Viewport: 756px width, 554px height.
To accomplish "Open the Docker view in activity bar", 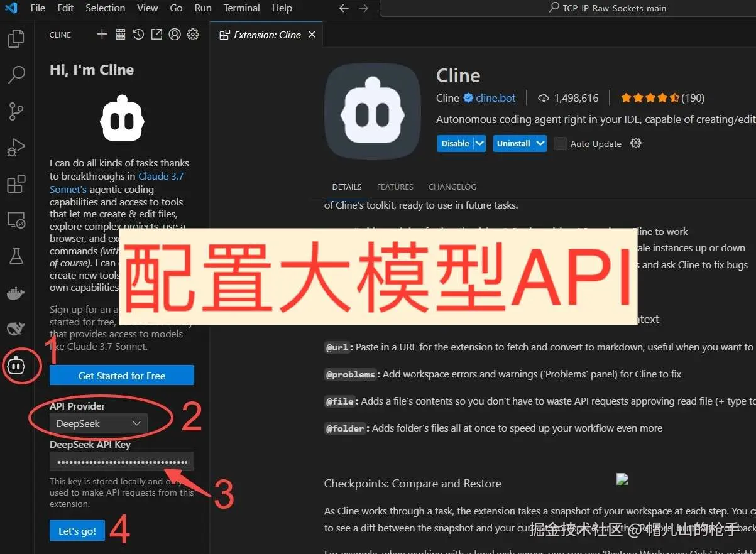I will (x=16, y=293).
